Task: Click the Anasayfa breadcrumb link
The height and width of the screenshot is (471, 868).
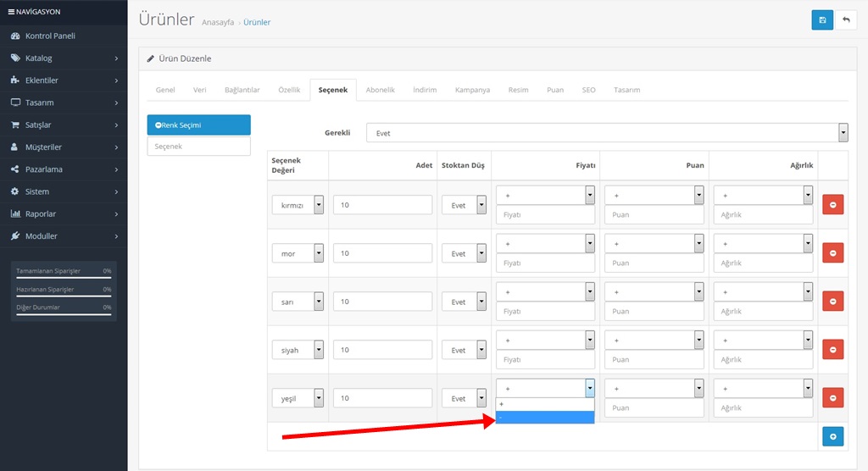Action: coord(218,22)
